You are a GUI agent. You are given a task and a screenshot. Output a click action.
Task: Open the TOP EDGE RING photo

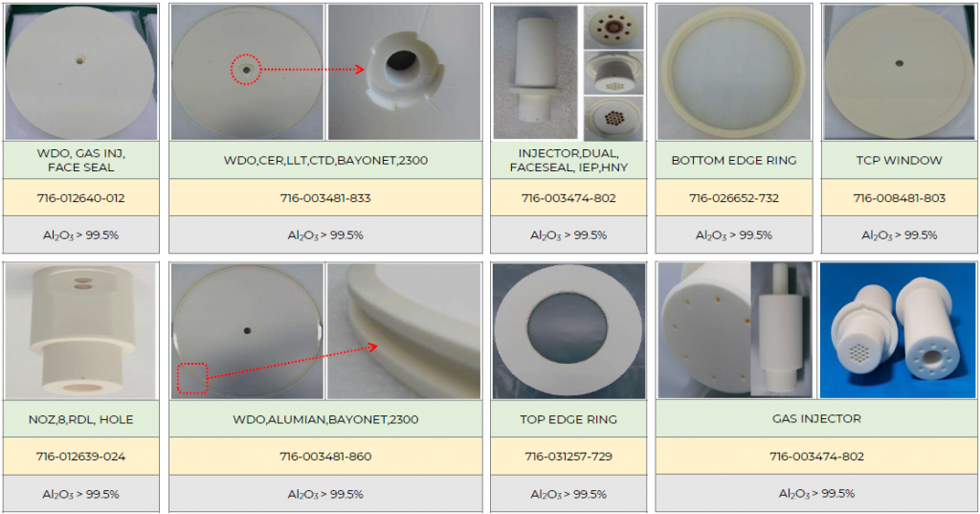[568, 331]
